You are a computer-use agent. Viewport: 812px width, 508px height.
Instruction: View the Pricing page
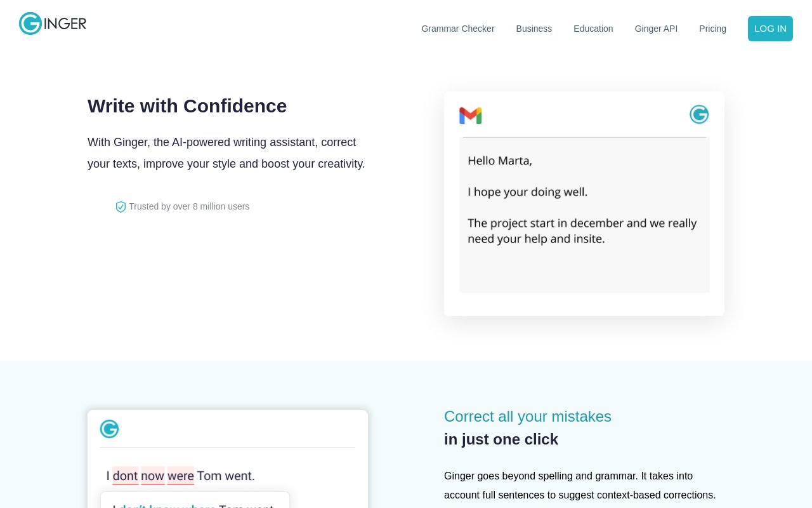click(x=712, y=29)
